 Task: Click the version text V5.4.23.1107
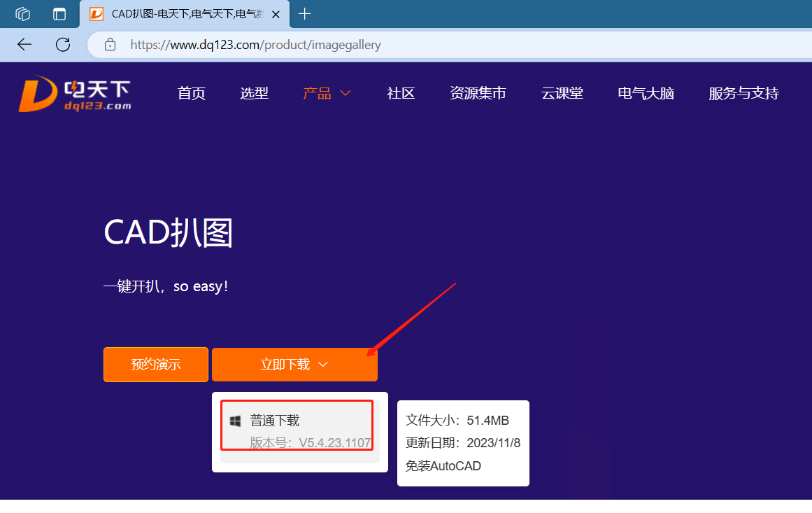click(x=335, y=443)
